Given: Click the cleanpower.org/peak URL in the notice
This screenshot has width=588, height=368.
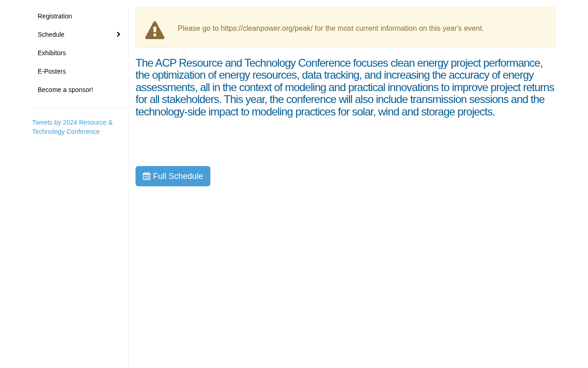Looking at the screenshot, I should [x=266, y=29].
